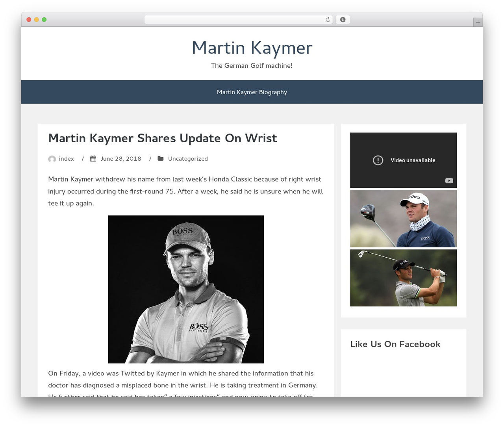
Task: Click the calendar icon beside the date
Action: (x=93, y=159)
